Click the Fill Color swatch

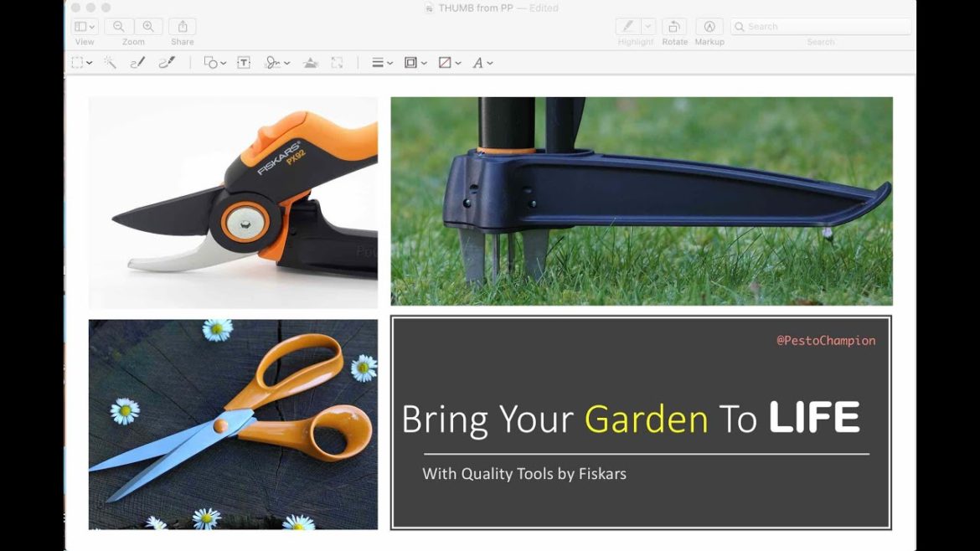(446, 62)
